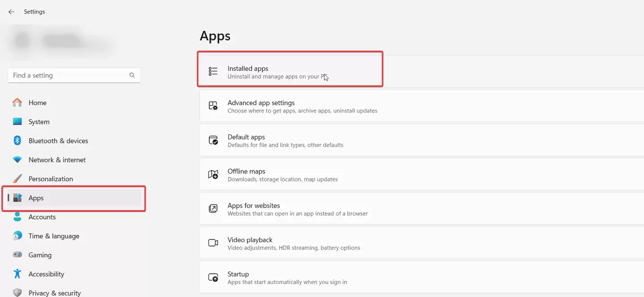Select System in the sidebar
The image size is (644, 297).
tap(39, 122)
